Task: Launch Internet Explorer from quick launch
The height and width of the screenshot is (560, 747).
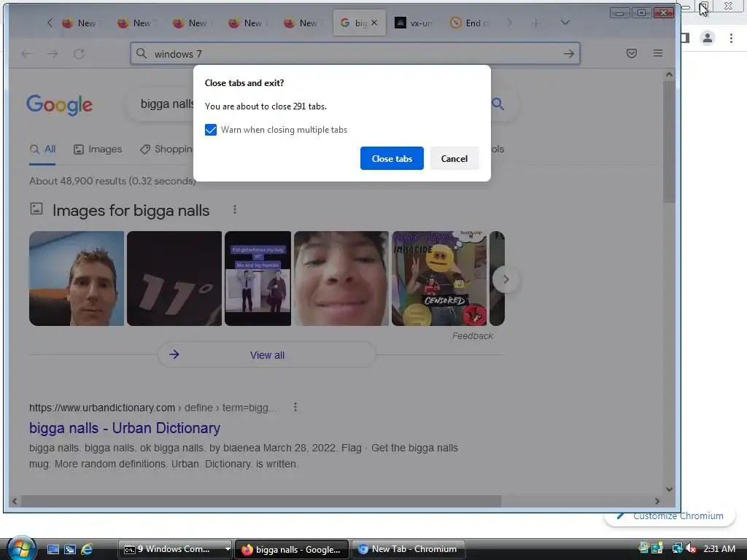Action: click(87, 549)
